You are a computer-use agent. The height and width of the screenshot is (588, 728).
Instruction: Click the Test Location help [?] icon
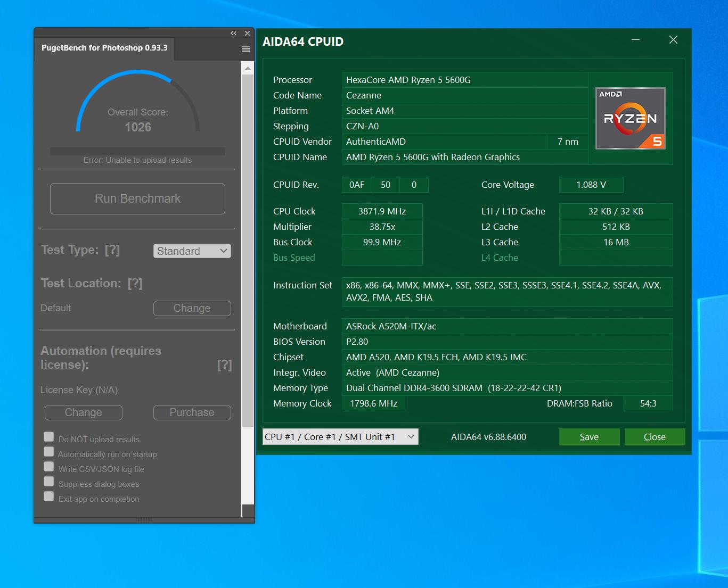click(135, 284)
